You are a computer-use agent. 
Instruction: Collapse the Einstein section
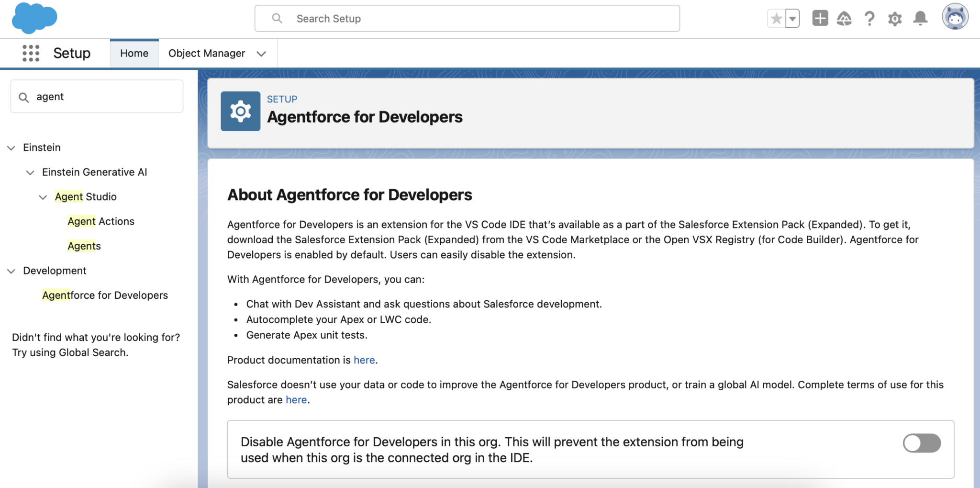[11, 148]
